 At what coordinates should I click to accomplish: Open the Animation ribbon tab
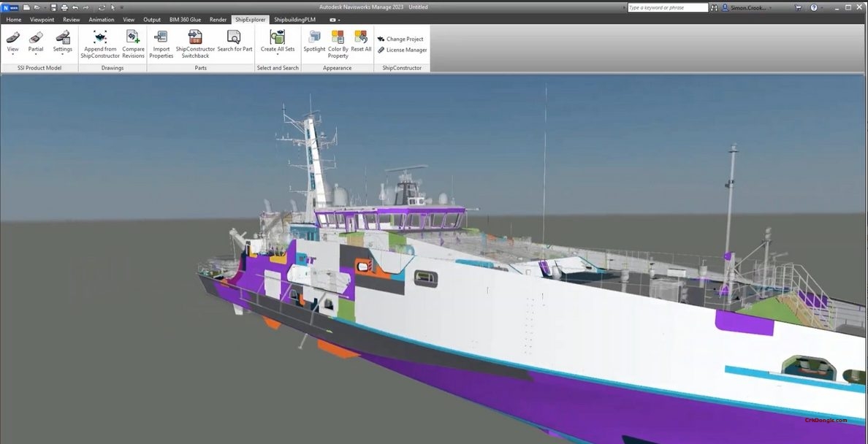[x=102, y=20]
